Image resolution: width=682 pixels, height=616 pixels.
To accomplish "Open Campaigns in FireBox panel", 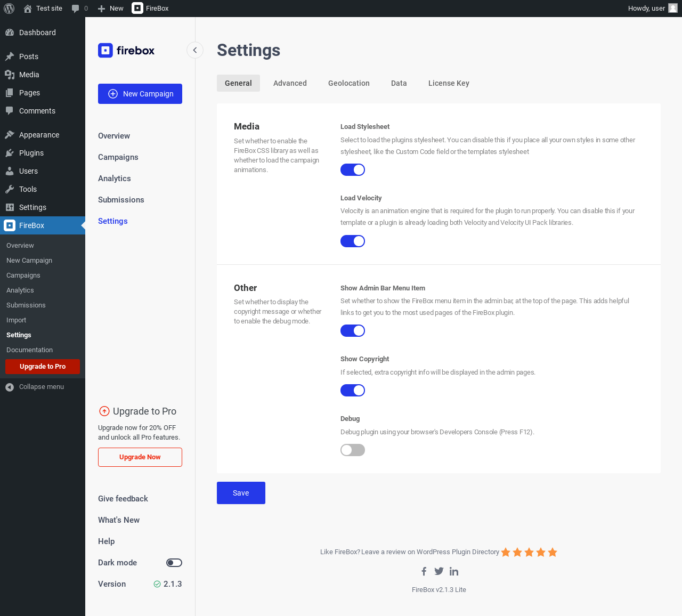I will [x=118, y=157].
